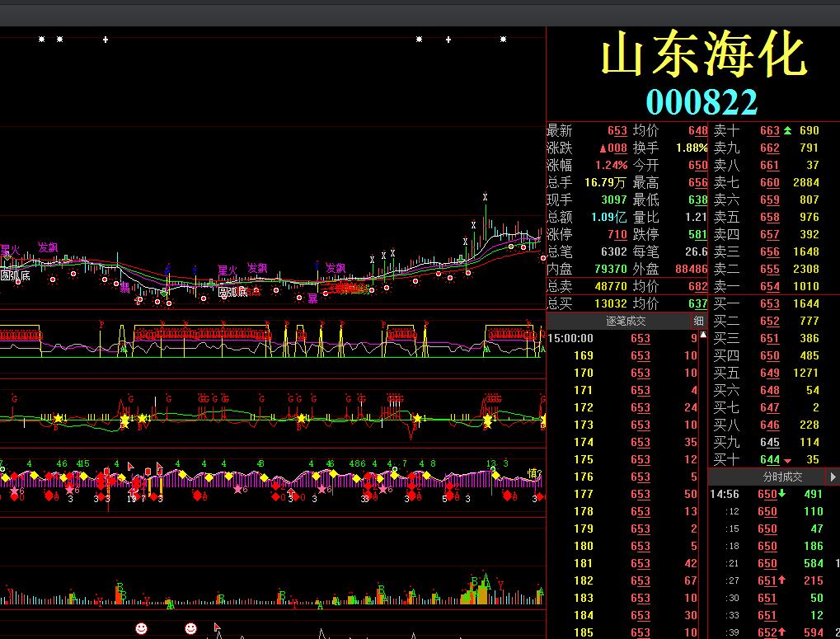Click the 细 detail button beside 逐笔成交
The height and width of the screenshot is (639, 840).
point(698,321)
